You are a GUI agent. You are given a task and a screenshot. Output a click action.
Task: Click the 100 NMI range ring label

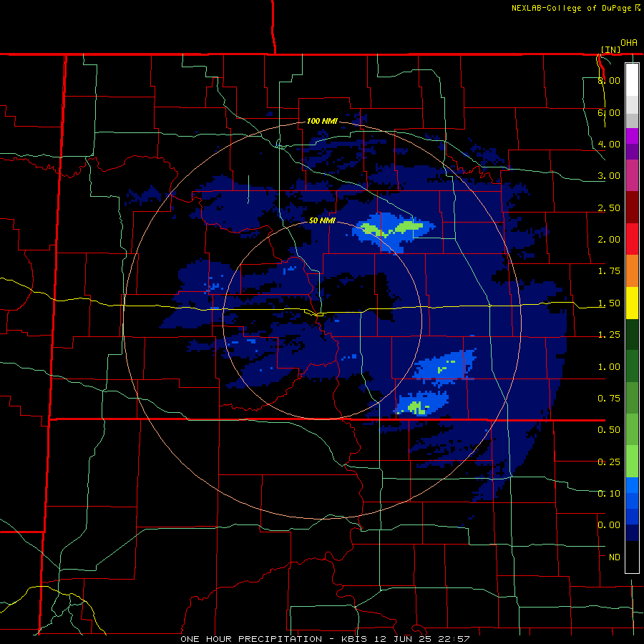point(322,121)
